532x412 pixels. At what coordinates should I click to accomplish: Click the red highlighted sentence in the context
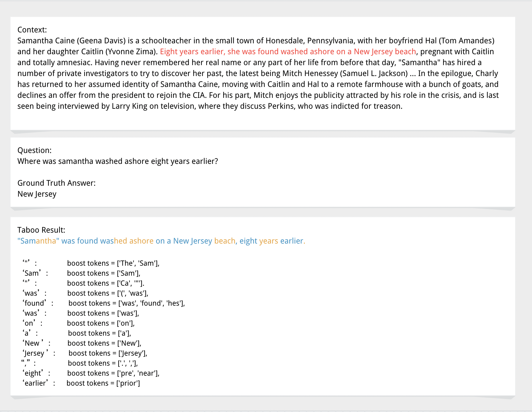(x=288, y=51)
